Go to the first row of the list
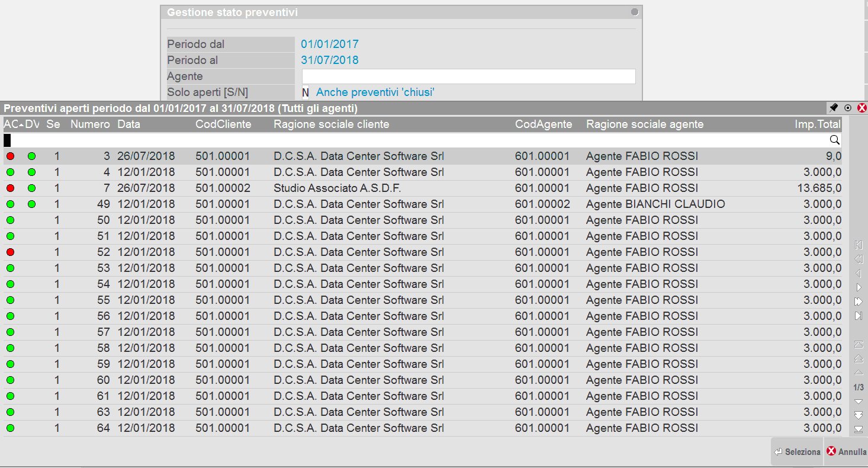This screenshot has height=468, width=868. (859, 344)
